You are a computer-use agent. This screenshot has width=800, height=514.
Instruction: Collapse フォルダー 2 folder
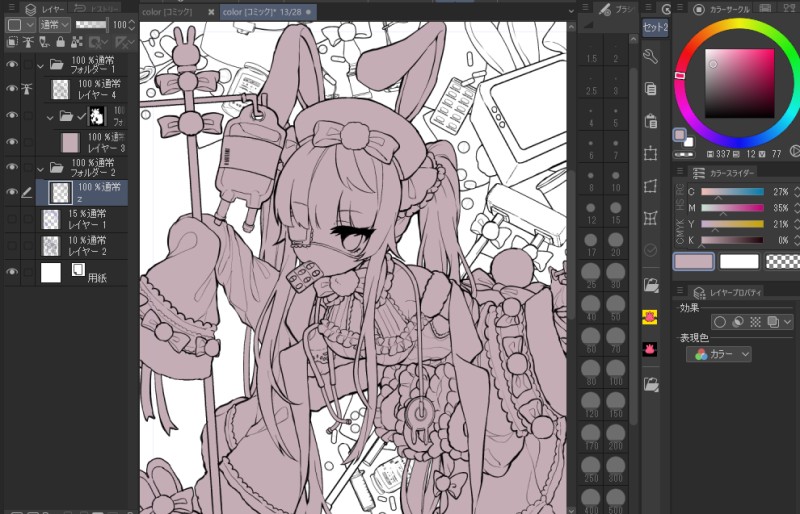click(x=40, y=167)
